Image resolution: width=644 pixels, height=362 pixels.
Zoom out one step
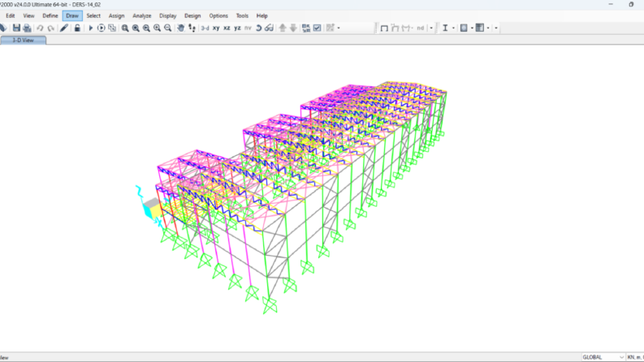[x=167, y=28]
